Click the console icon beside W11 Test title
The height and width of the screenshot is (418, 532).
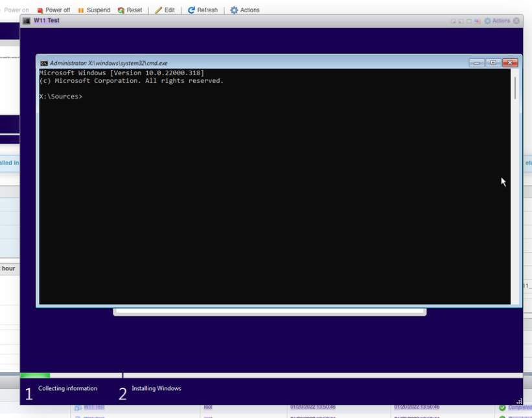click(27, 21)
